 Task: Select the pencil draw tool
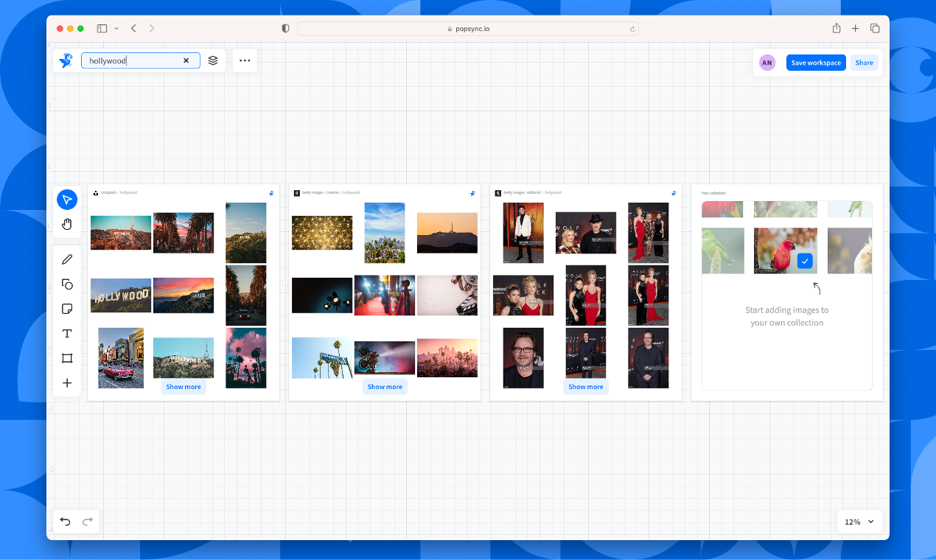pyautogui.click(x=67, y=259)
